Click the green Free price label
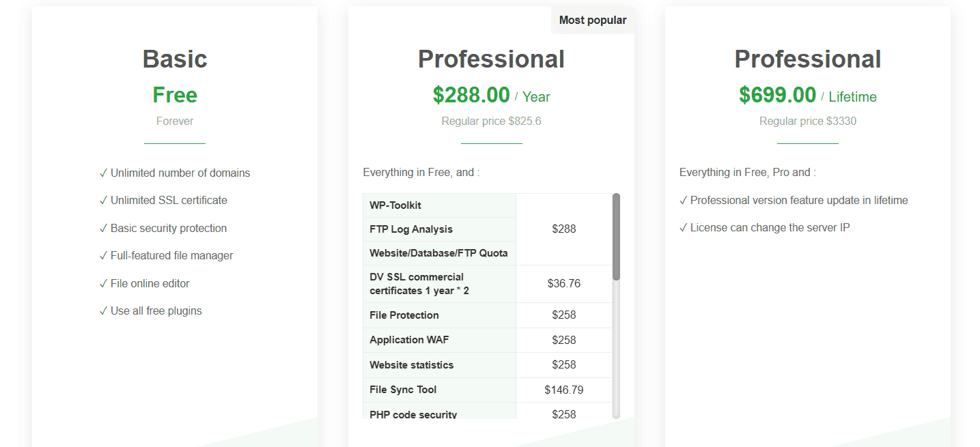Viewport: 980px width, 447px height. 174,95
